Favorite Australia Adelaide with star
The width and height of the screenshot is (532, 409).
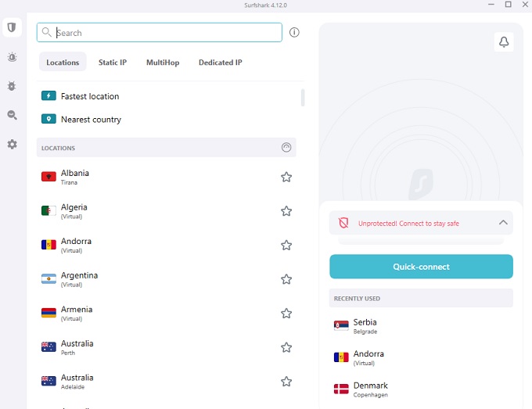[x=286, y=381]
